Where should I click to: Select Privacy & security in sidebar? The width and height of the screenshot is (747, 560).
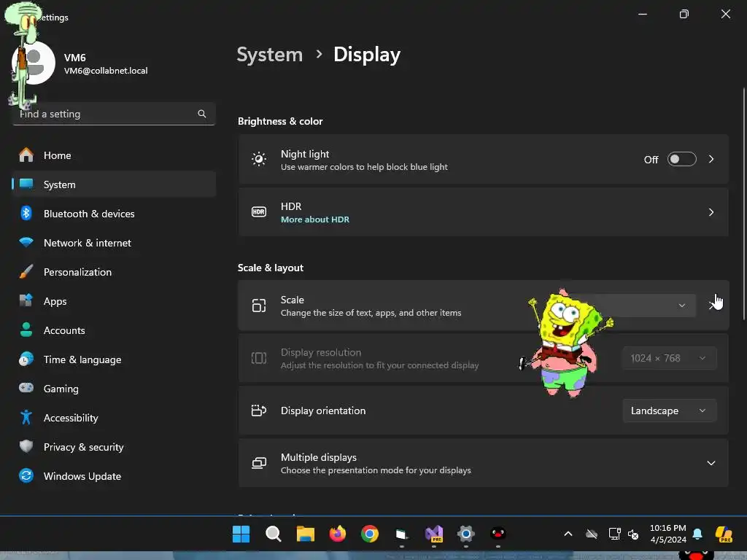tap(114, 447)
